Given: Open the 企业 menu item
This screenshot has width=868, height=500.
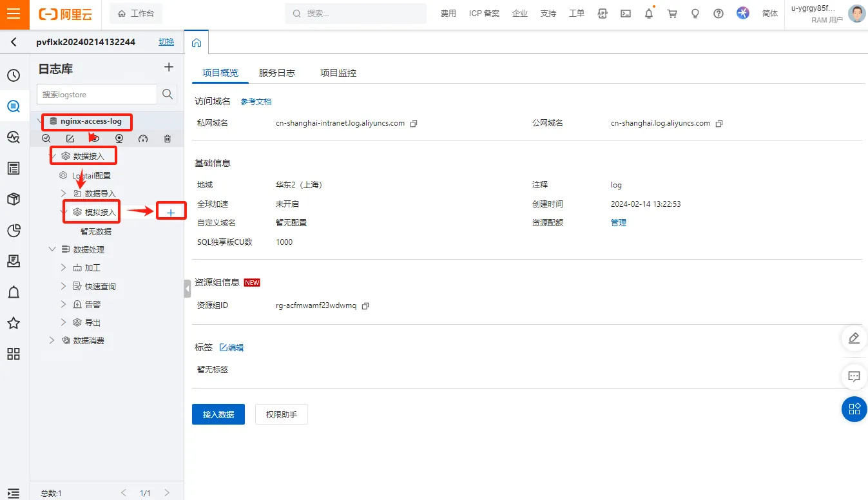Looking at the screenshot, I should tap(520, 14).
